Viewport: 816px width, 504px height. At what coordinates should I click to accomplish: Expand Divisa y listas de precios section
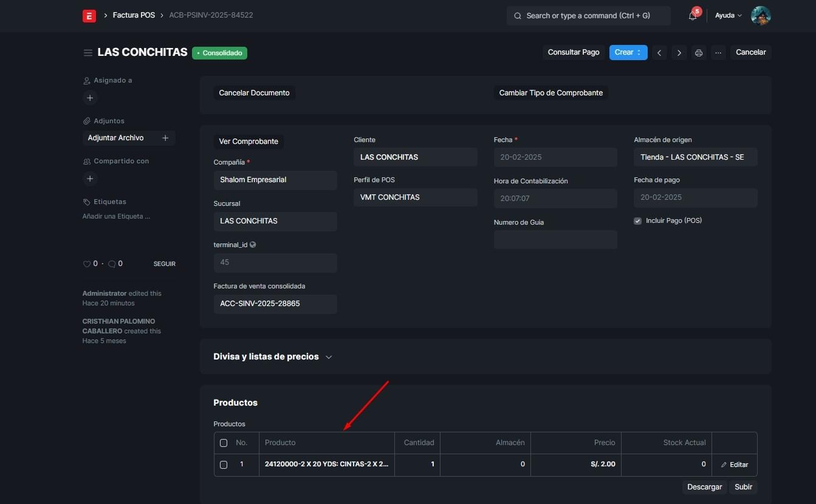pyautogui.click(x=272, y=357)
